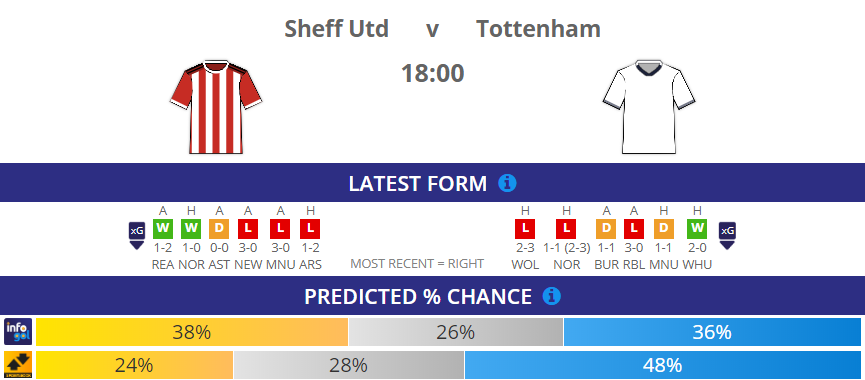Click the Latest Form info icon

tap(507, 183)
